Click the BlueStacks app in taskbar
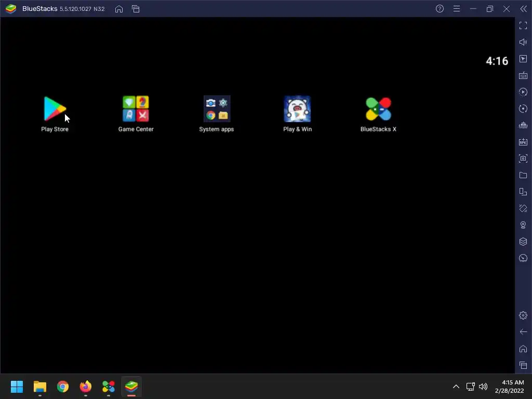Image resolution: width=532 pixels, height=399 pixels. pos(131,387)
